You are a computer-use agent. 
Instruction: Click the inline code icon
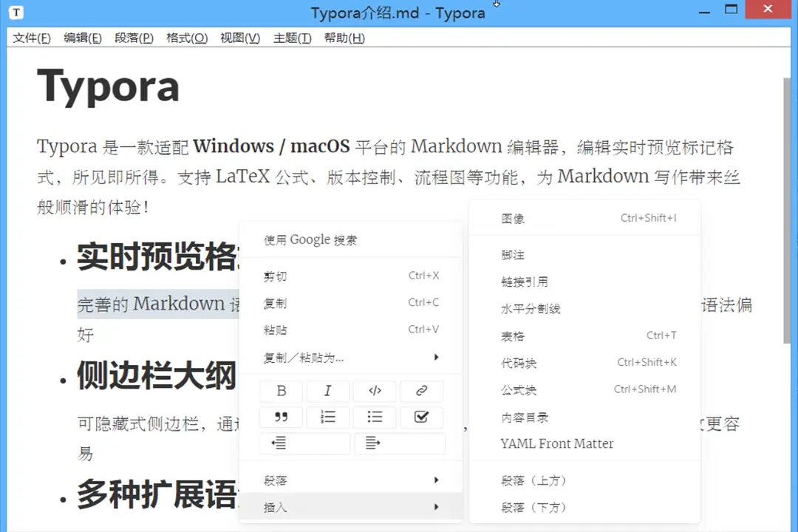click(x=375, y=391)
